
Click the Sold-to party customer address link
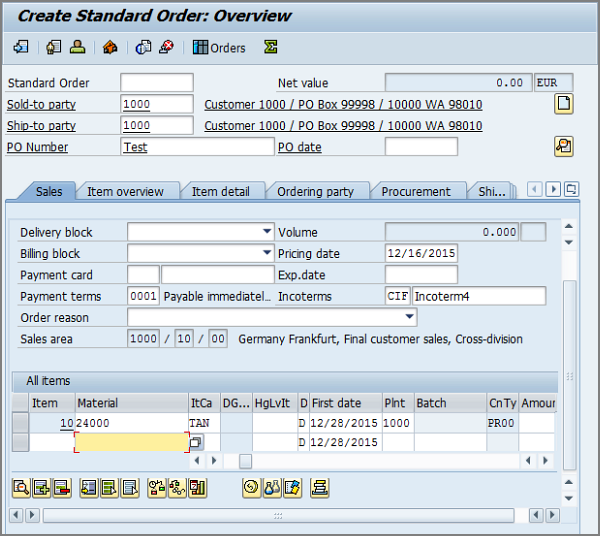(x=343, y=105)
